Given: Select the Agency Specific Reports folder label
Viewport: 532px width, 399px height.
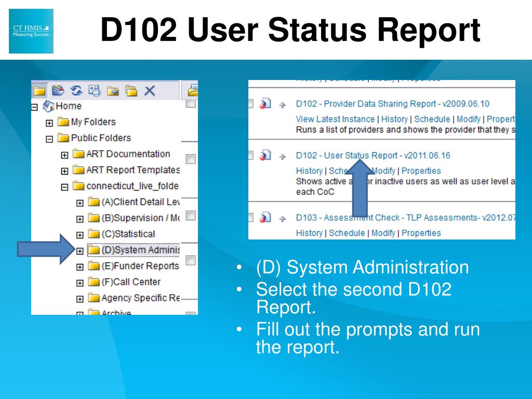Looking at the screenshot, I should point(140,298).
